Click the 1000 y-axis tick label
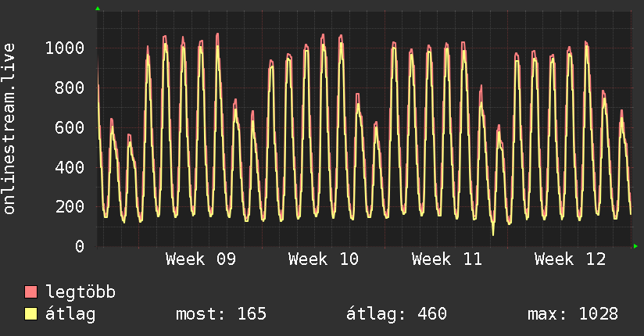 click(x=65, y=48)
